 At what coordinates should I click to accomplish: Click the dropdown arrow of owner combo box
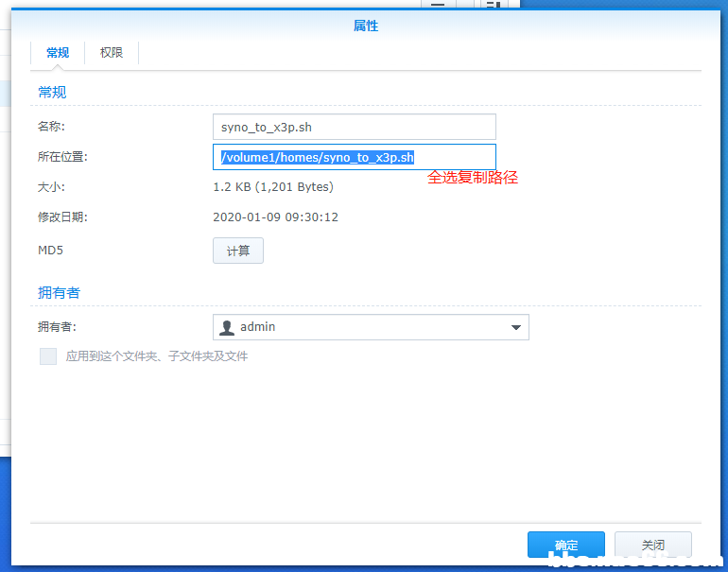coord(515,327)
